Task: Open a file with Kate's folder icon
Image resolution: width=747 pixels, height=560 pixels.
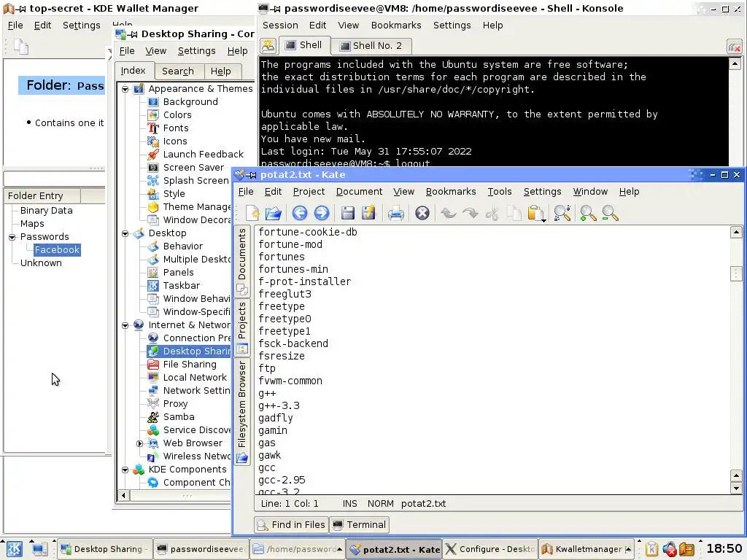Action: coord(274,214)
